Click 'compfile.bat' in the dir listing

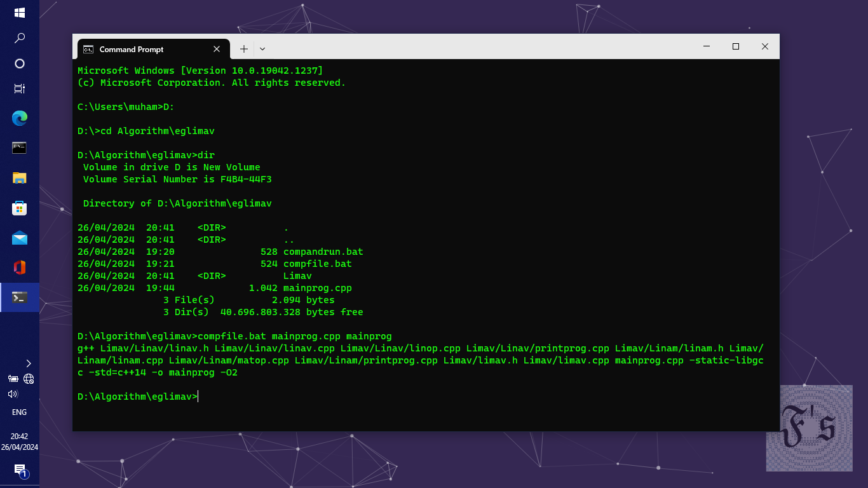pos(318,264)
